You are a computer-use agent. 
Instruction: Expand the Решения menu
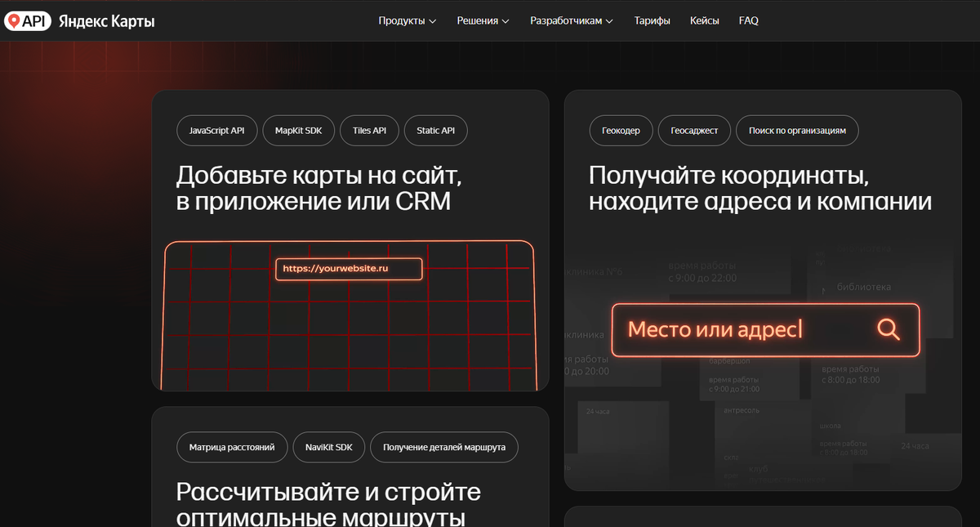[x=483, y=21]
